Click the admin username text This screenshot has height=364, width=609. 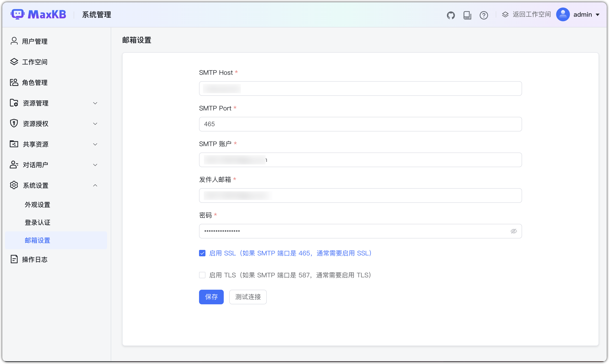tap(582, 15)
